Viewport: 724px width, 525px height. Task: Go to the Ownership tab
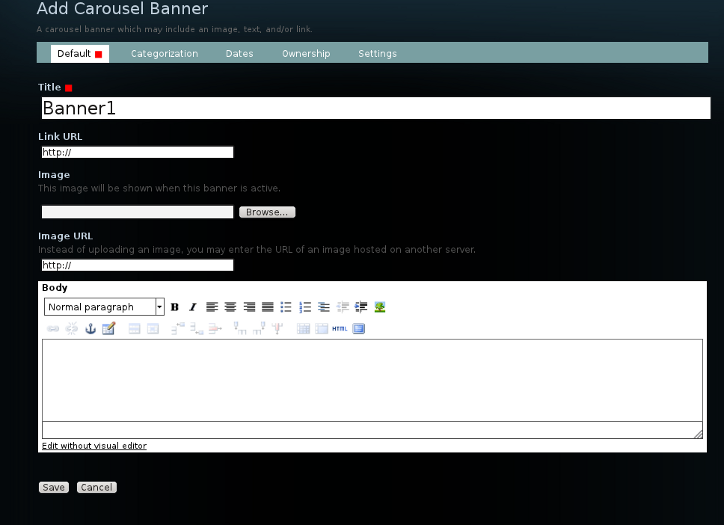[x=306, y=54]
